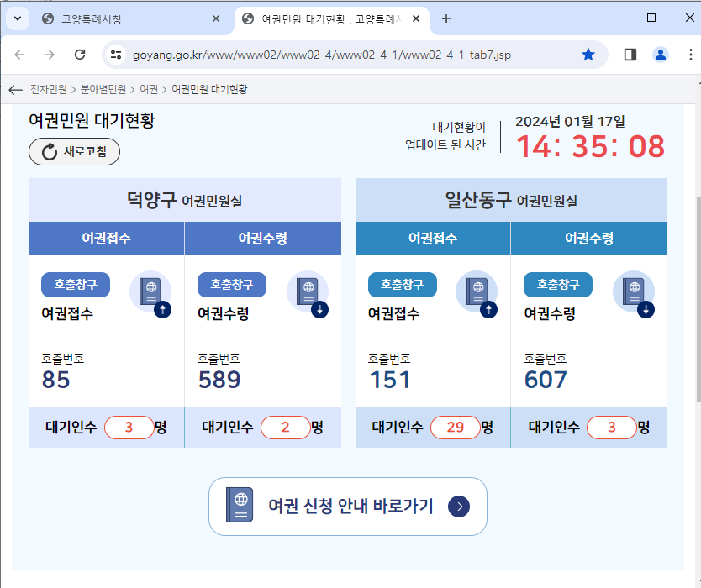Open the browser side panel icon
The width and height of the screenshot is (701, 588).
(x=629, y=54)
